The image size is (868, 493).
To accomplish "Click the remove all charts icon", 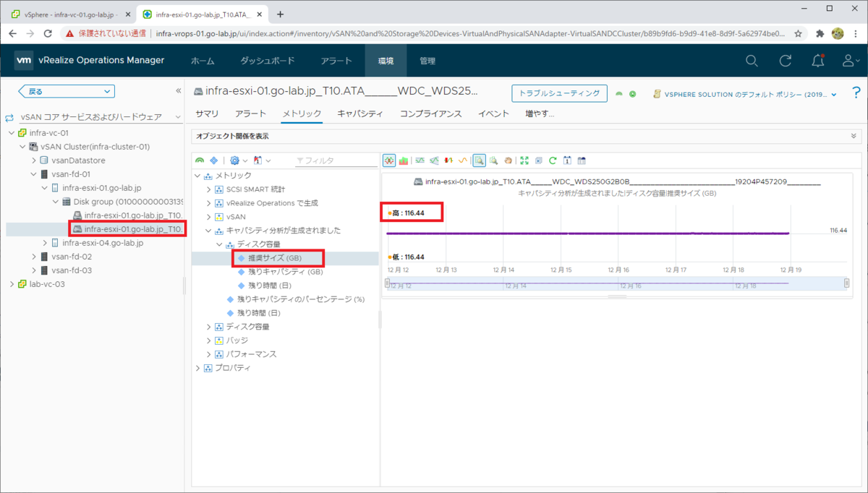I will pos(538,160).
